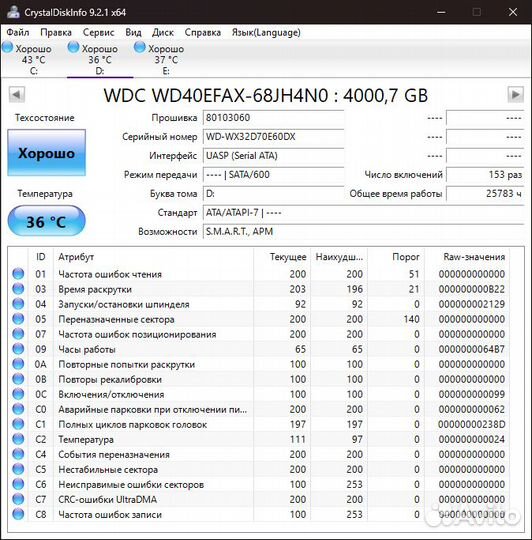Click the standard field ATA/ATAPI-7

click(x=364, y=213)
